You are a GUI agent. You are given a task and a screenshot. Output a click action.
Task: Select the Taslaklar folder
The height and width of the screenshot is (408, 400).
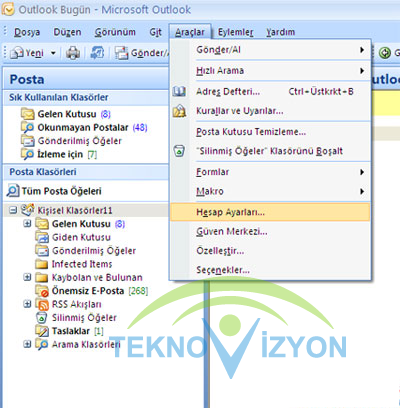[70, 331]
